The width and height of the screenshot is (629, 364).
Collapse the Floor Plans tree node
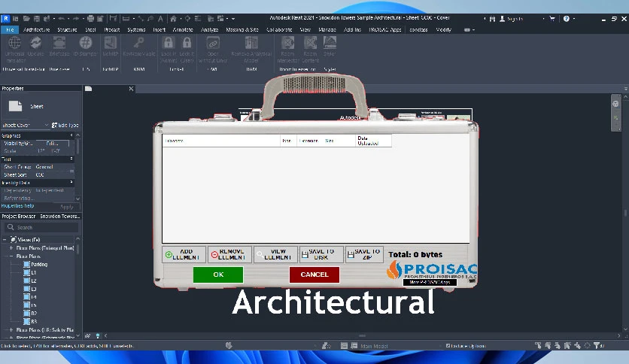[x=11, y=256]
